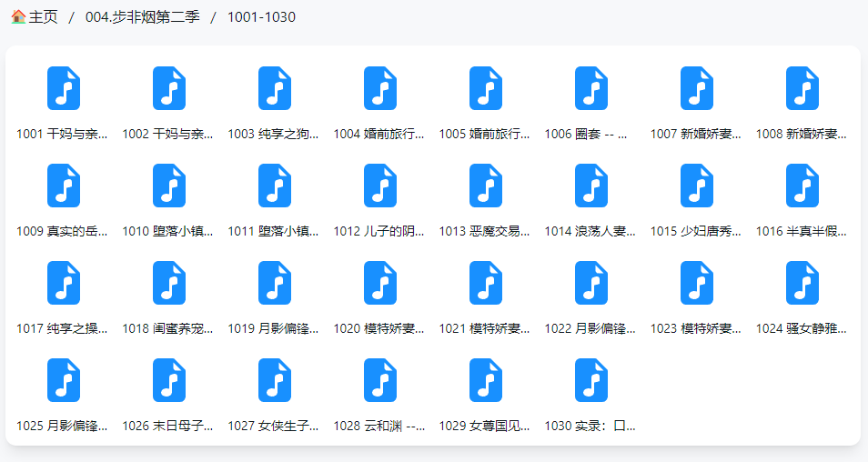Click the file name label starting with 1029

tap(484, 426)
